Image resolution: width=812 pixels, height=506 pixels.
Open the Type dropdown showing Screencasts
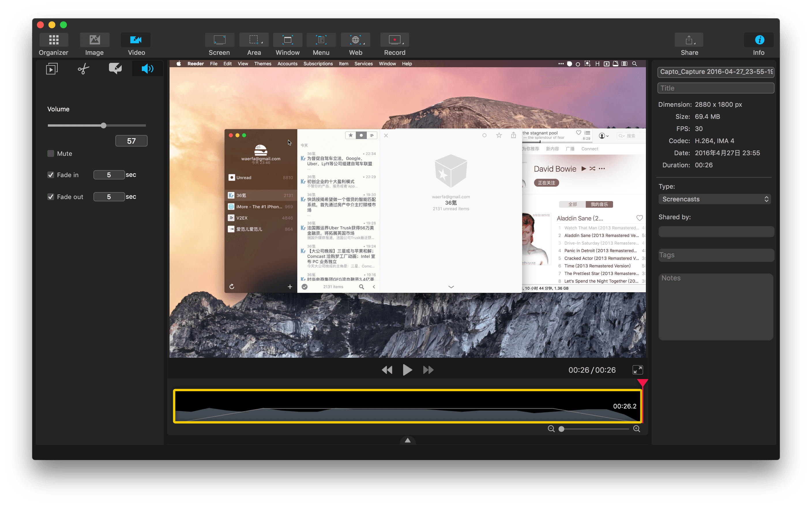click(715, 199)
